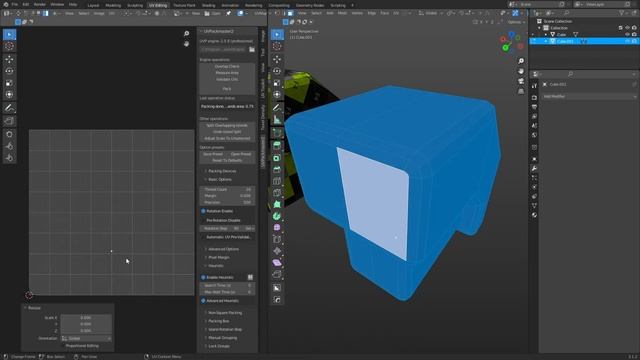Select the Extrude Region tool
This screenshot has height=360, width=640.
pyautogui.click(x=277, y=145)
